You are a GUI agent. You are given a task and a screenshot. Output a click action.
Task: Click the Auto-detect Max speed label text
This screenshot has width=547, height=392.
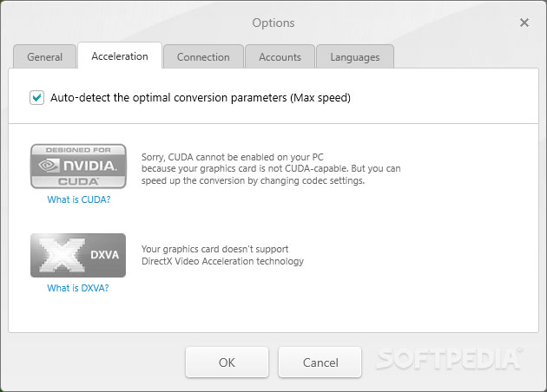200,98
